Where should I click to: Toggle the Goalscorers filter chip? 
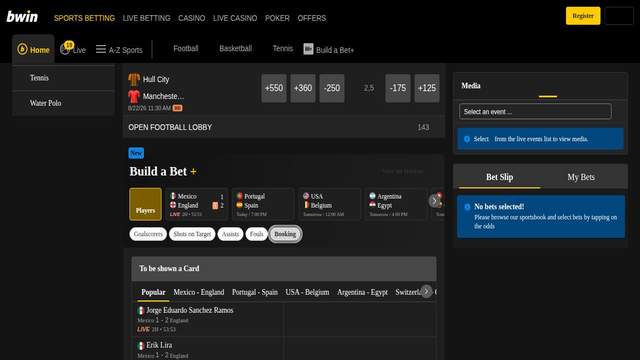(x=148, y=234)
